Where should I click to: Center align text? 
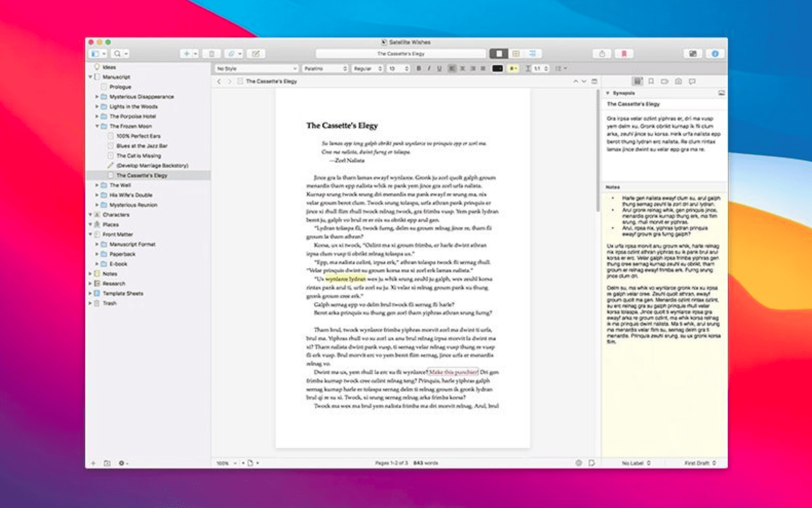(462, 69)
